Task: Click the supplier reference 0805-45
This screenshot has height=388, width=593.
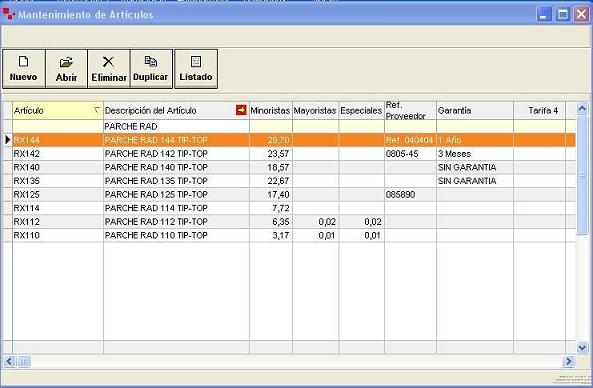Action: click(x=402, y=154)
